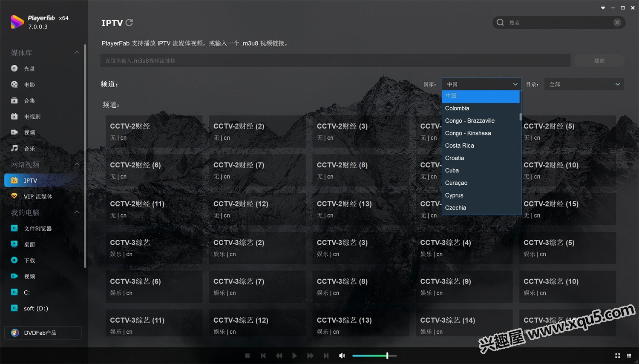Click the IPTV refresh icon
Screen dimensions: 639x364
tap(129, 23)
